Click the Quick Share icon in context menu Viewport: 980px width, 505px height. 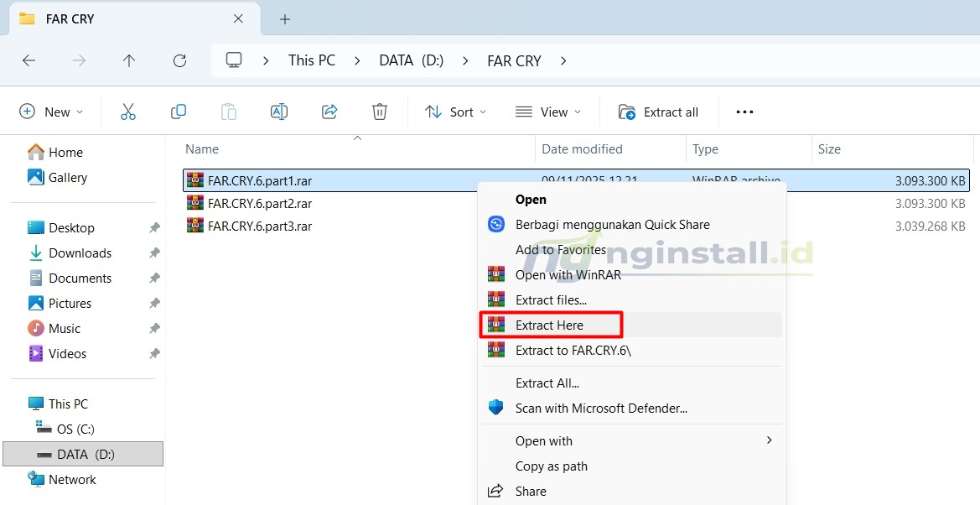pyautogui.click(x=496, y=224)
